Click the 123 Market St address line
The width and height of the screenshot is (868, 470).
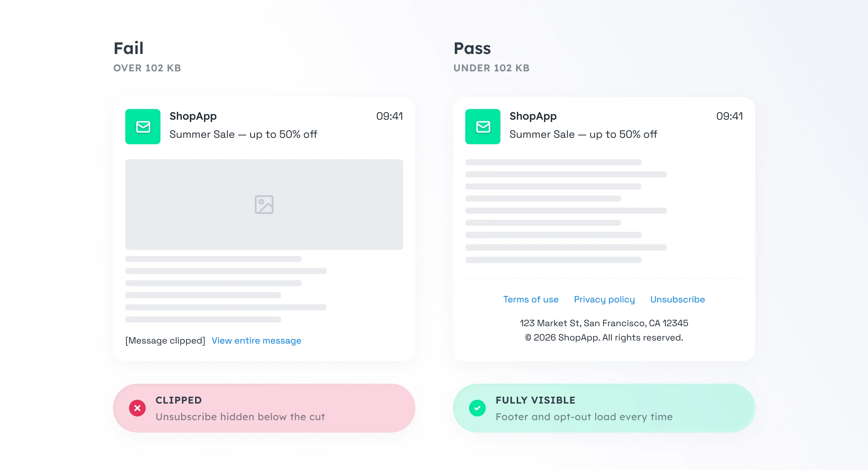pos(604,323)
